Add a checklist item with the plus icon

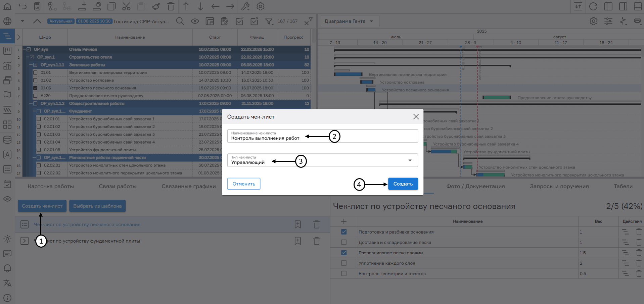(x=343, y=221)
